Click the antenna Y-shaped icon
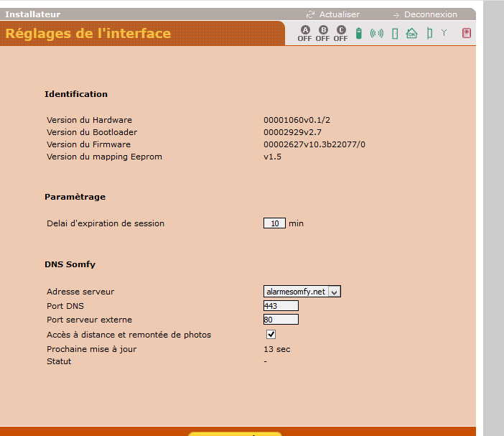 click(444, 33)
